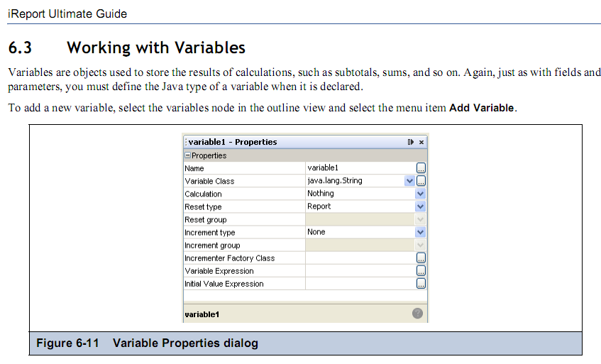Click the Name value field variable1
This screenshot has height=364, width=601.
[360, 168]
